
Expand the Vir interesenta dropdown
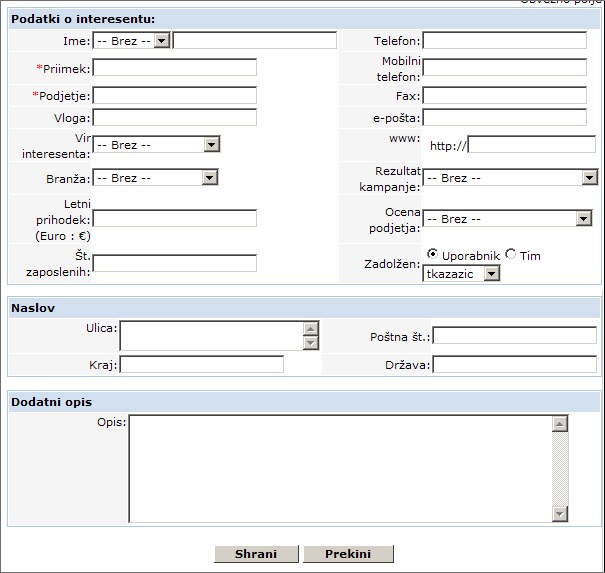[x=156, y=145]
